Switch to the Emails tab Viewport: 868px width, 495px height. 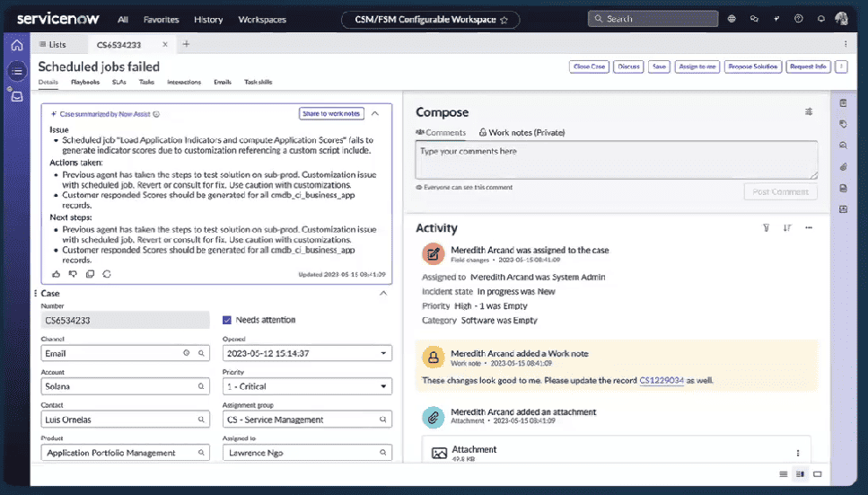tap(223, 82)
